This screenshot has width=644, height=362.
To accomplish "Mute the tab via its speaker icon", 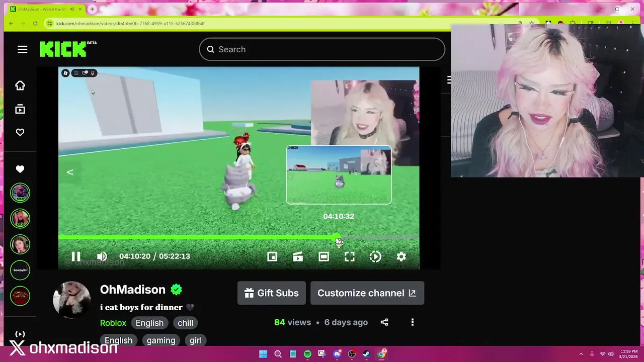I will click(72, 9).
